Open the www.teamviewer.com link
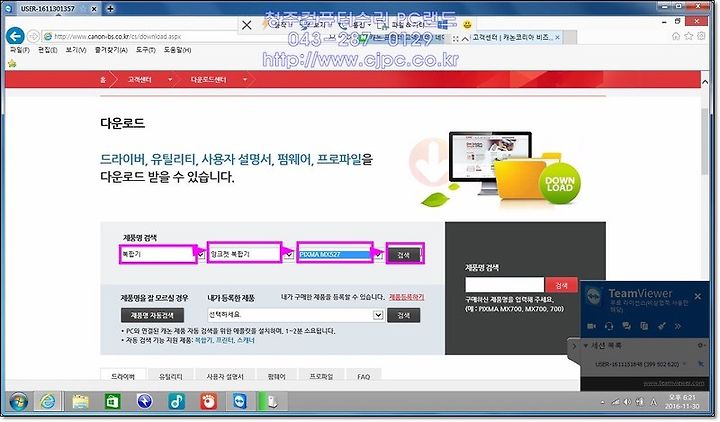Image resolution: width=720 pixels, height=422 pixels. 673,383
